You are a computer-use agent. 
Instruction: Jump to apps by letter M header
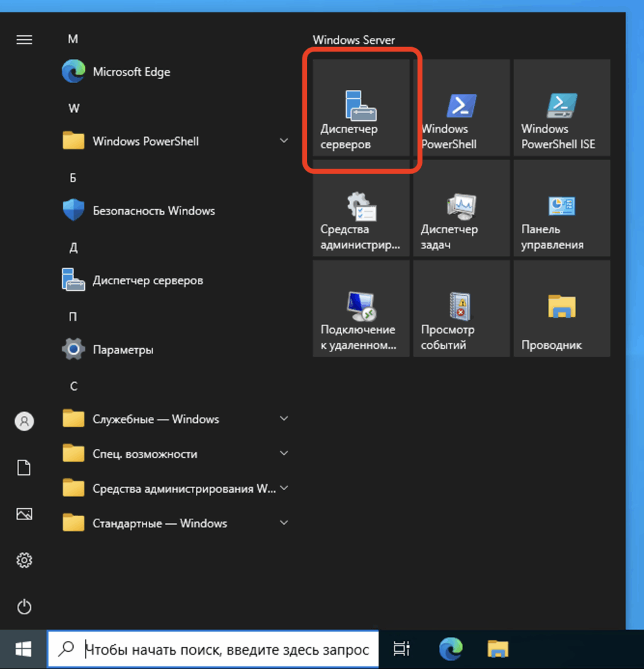(x=73, y=39)
